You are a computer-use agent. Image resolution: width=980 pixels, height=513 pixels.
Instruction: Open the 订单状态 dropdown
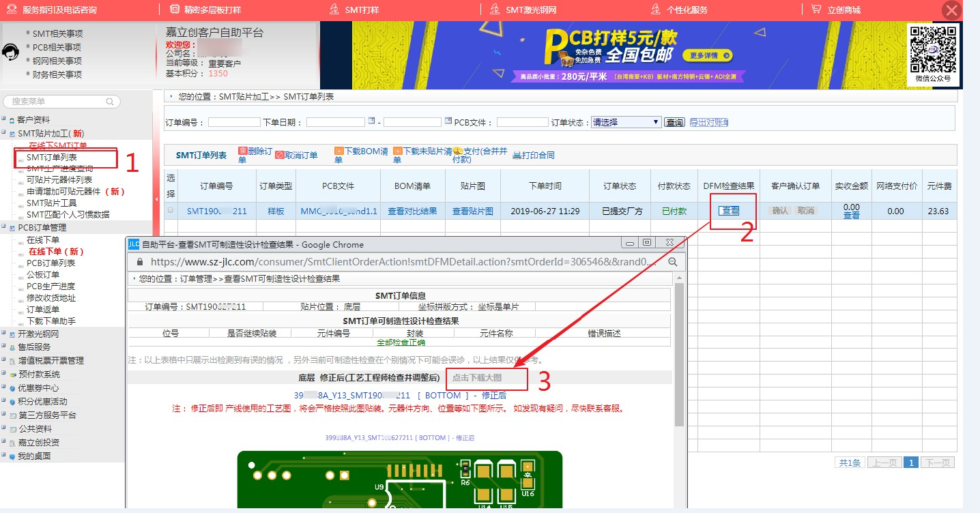pos(626,122)
